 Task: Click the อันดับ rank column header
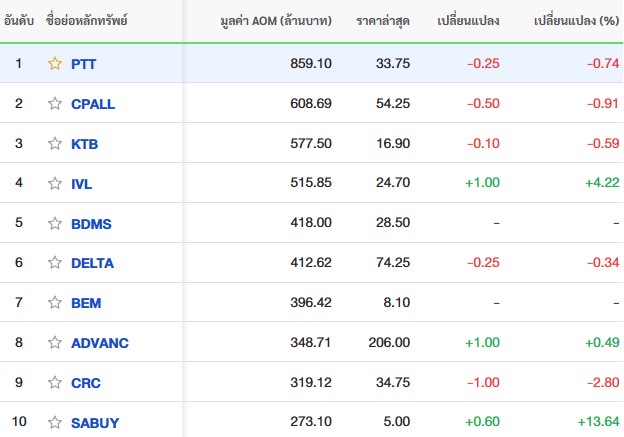(19, 21)
